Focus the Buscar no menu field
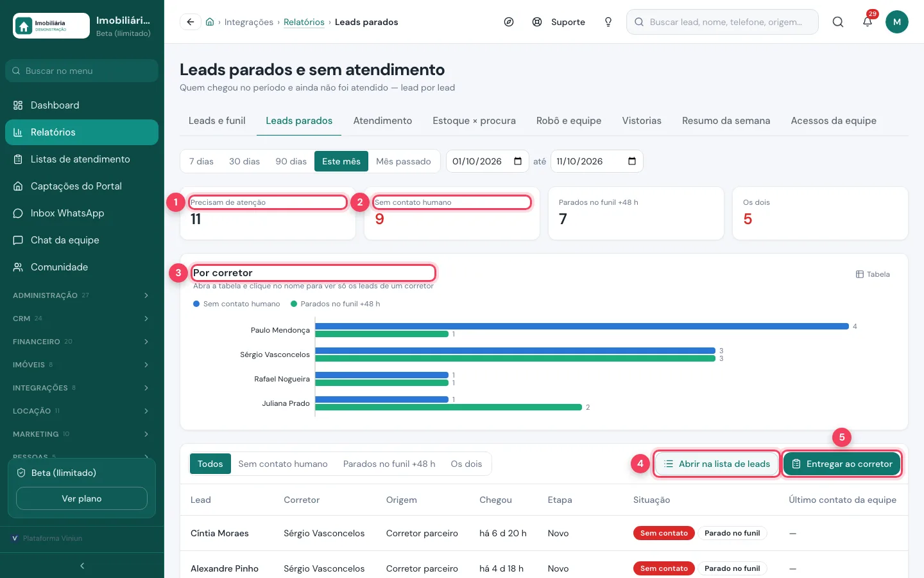This screenshot has height=578, width=924. 81,71
